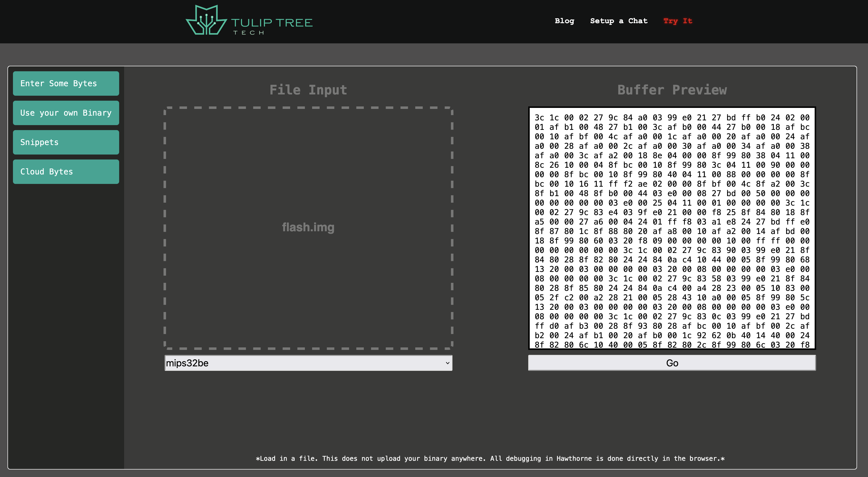Open the Snippets section

(66, 142)
